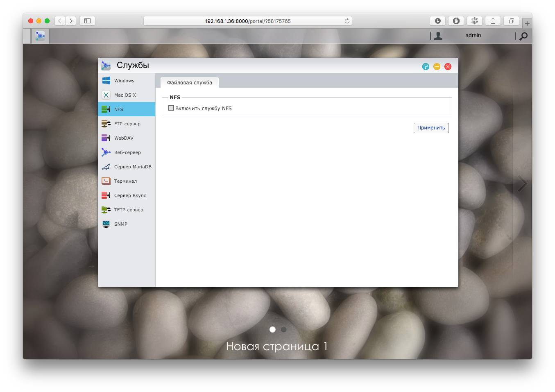The image size is (555, 392).
Task: Close the Службы window
Action: (x=448, y=66)
